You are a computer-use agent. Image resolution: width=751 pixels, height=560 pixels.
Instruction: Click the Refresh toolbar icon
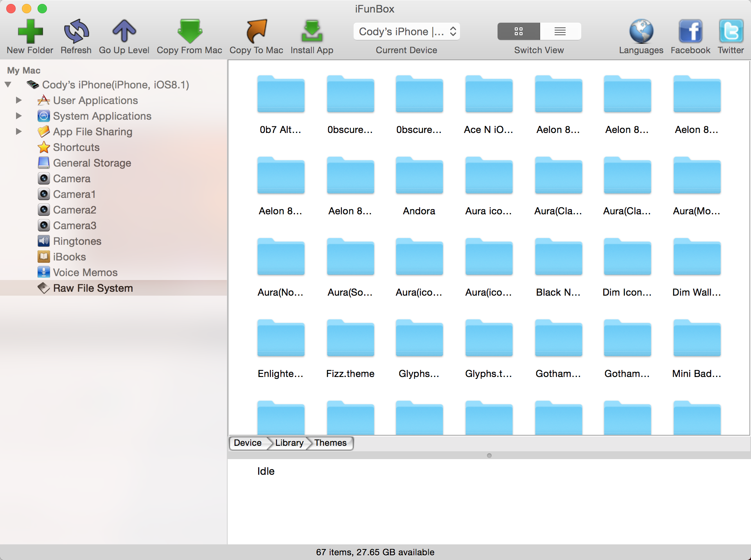(76, 31)
